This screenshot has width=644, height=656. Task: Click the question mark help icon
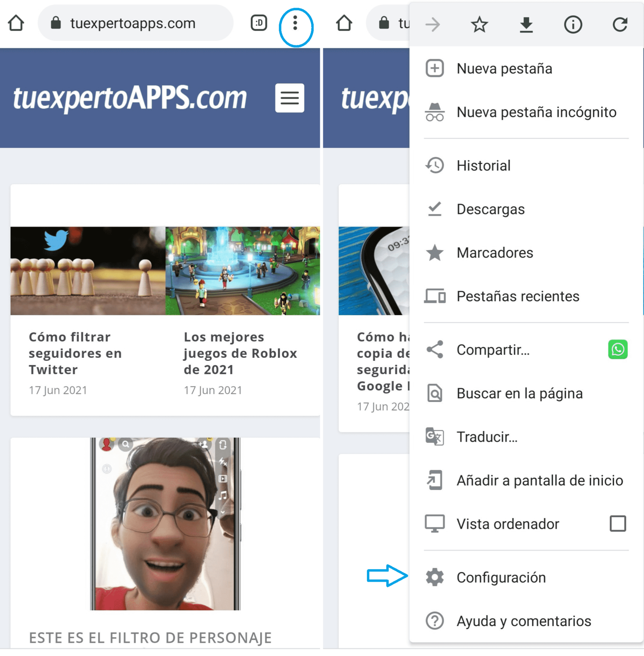435,621
